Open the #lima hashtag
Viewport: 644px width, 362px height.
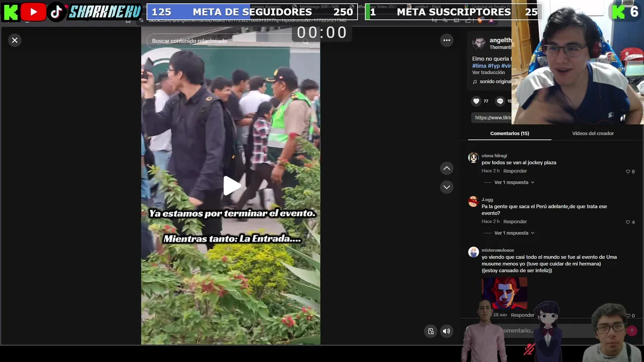479,66
